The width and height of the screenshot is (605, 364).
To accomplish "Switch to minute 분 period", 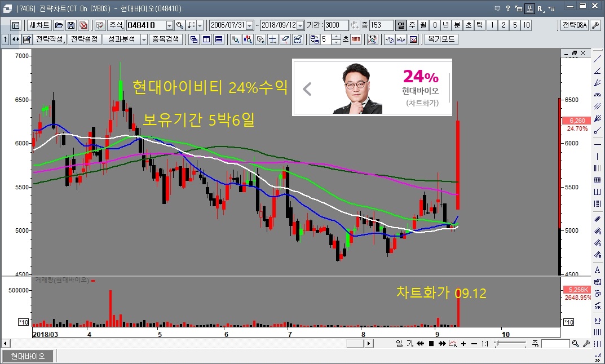I will (457, 25).
